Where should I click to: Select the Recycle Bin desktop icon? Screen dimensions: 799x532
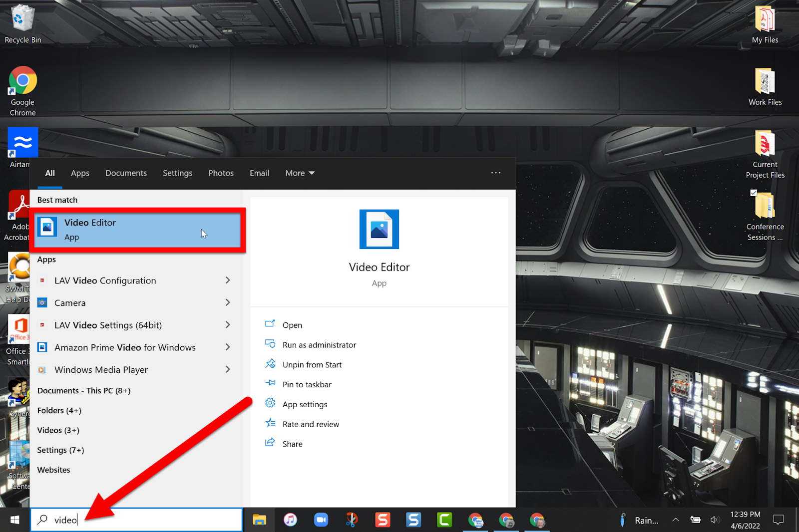click(22, 24)
